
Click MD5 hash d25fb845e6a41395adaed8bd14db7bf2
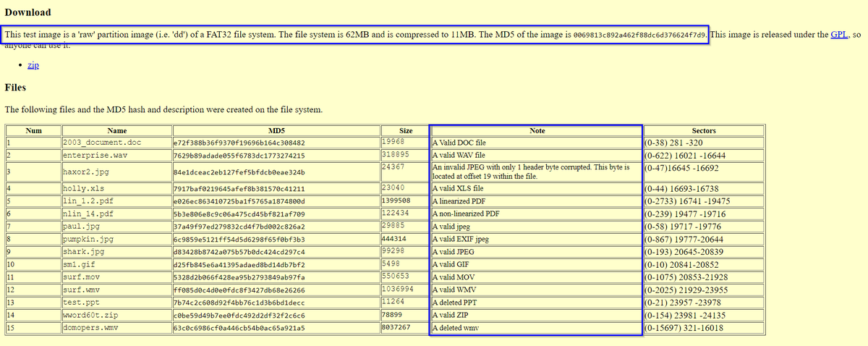click(239, 265)
